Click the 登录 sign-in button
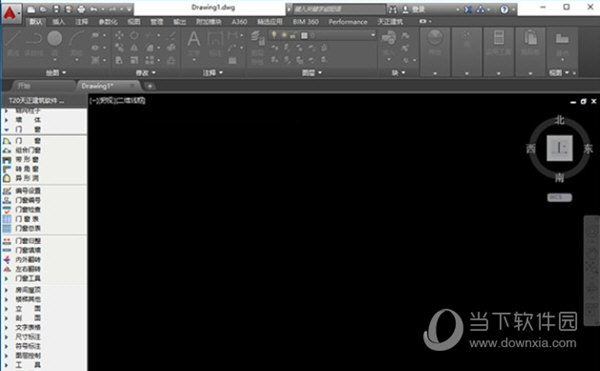 (418, 10)
